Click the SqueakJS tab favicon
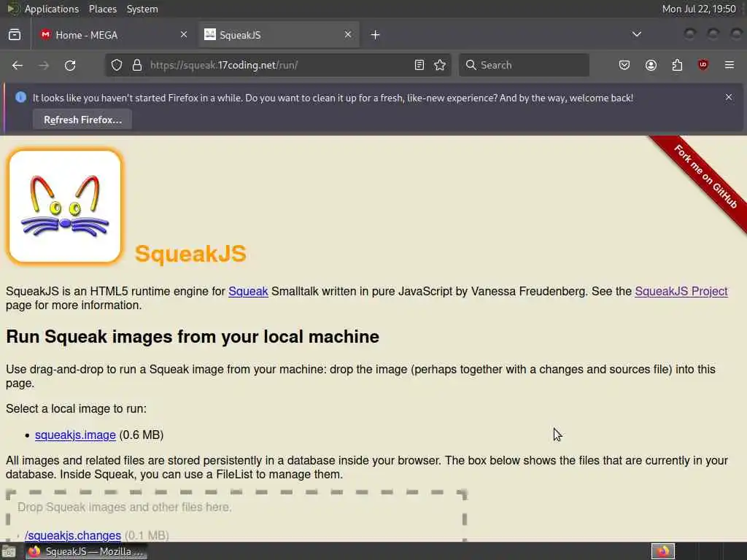747x560 pixels. (209, 34)
